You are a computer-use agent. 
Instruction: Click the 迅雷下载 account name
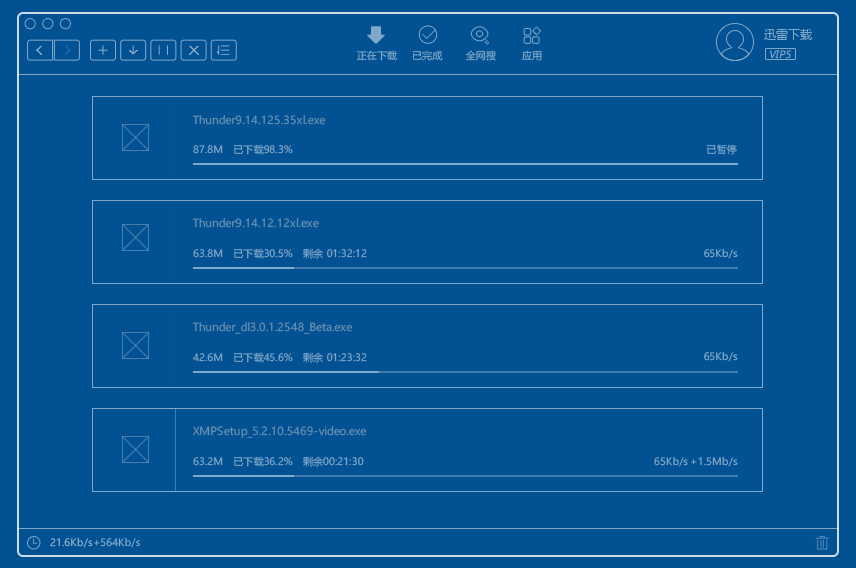pyautogui.click(x=787, y=34)
